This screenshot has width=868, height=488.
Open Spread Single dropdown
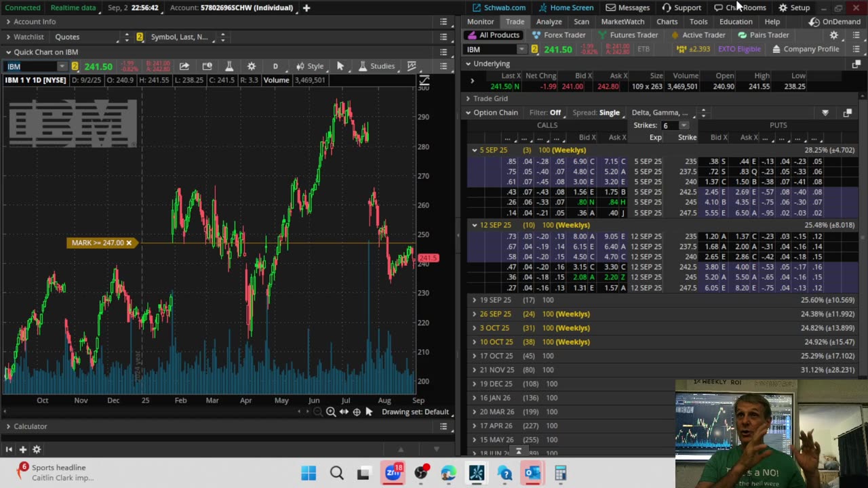point(597,113)
